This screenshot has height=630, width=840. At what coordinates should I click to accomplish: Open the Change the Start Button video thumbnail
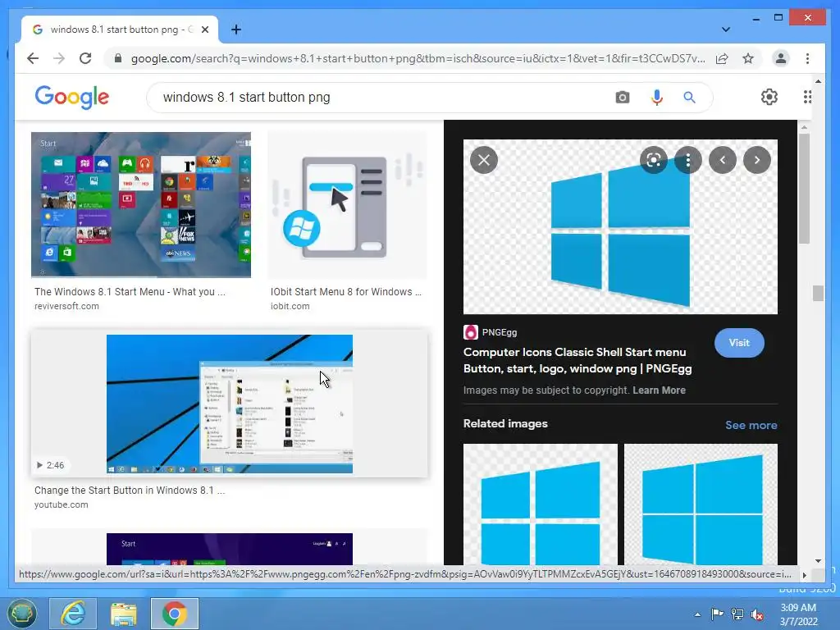(x=230, y=404)
